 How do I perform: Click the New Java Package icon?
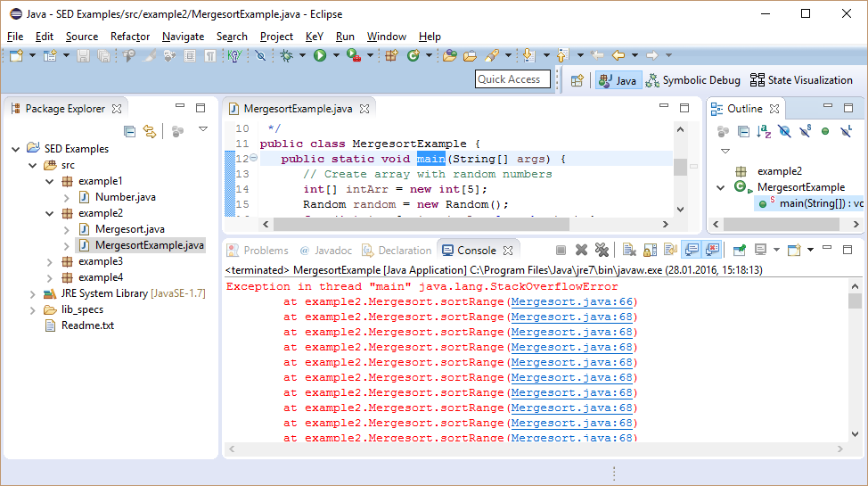point(391,55)
